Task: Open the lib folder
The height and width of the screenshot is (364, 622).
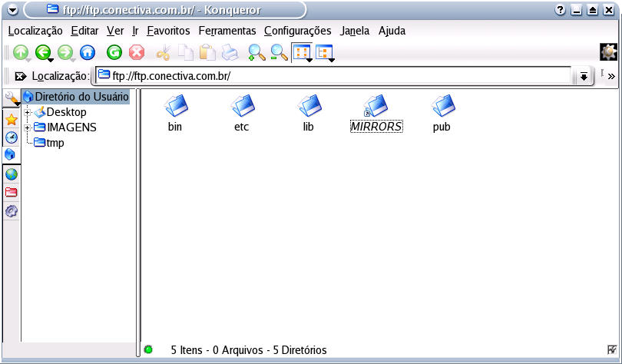Action: click(x=308, y=114)
